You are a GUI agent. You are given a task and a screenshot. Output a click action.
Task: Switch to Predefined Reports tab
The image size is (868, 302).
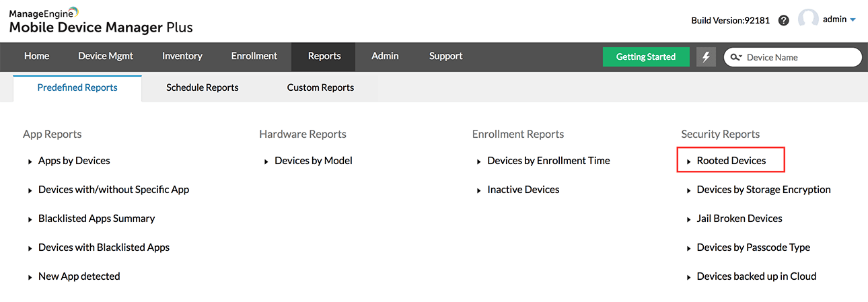pyautogui.click(x=77, y=88)
